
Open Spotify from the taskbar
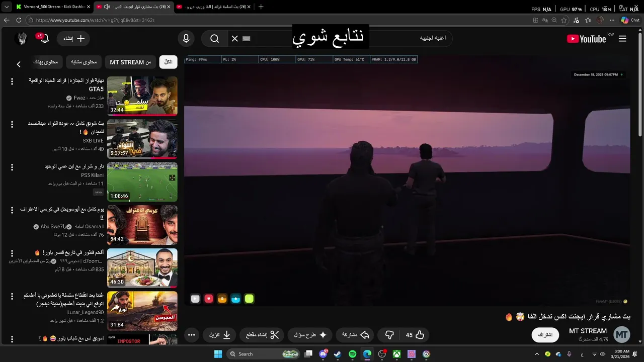pos(352,354)
